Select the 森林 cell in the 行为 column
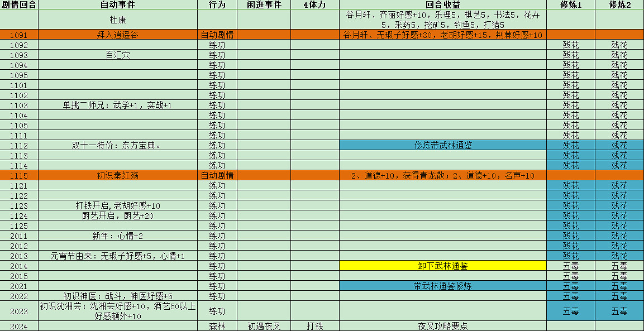 pyautogui.click(x=217, y=327)
